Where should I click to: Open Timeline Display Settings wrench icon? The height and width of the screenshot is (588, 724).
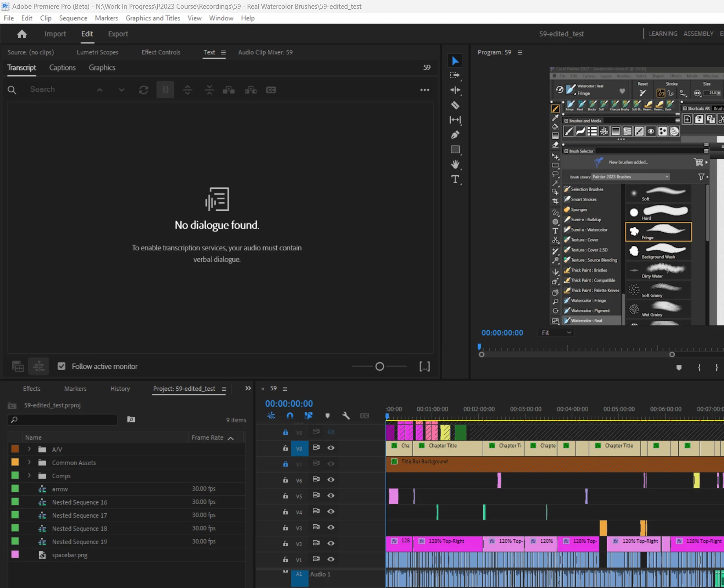pyautogui.click(x=346, y=415)
